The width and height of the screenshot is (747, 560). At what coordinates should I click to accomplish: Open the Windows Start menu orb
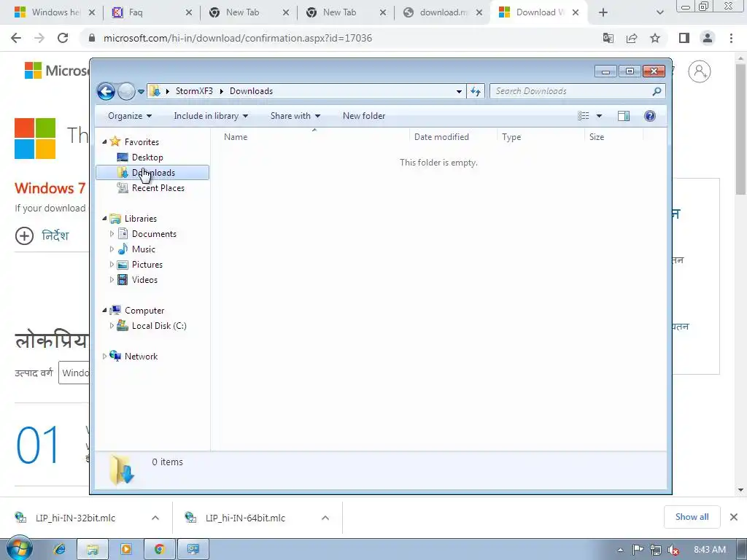[x=20, y=549]
